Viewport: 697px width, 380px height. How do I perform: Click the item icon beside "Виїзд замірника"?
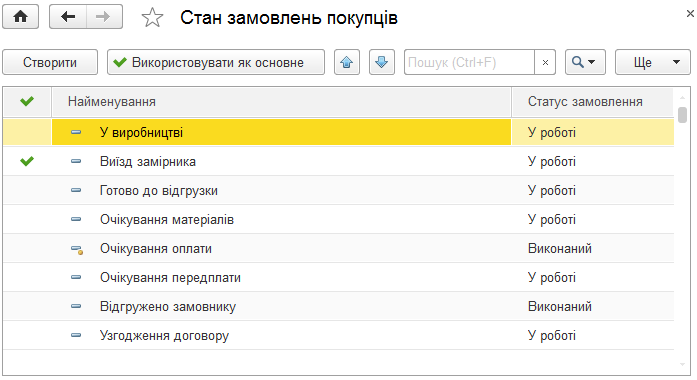[x=76, y=161]
